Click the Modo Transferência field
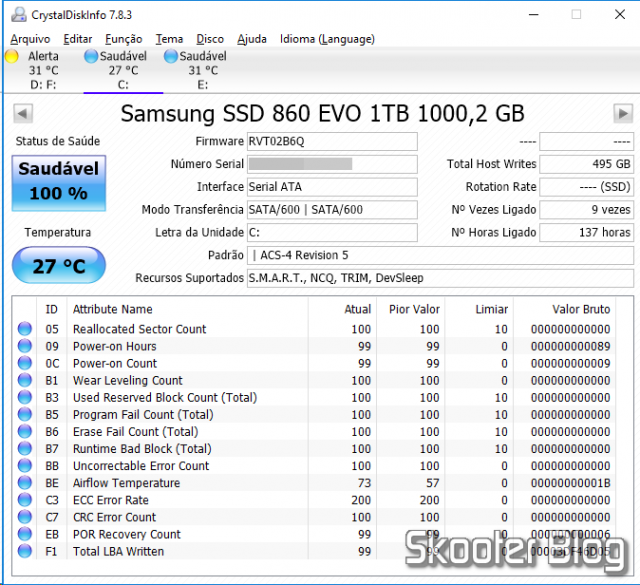The height and width of the screenshot is (585, 640). coord(332,210)
